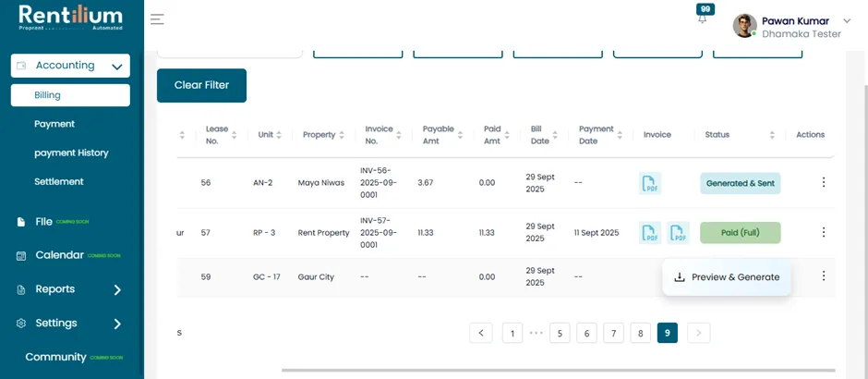Click payable amount 3.67
868x379 pixels.
(426, 183)
